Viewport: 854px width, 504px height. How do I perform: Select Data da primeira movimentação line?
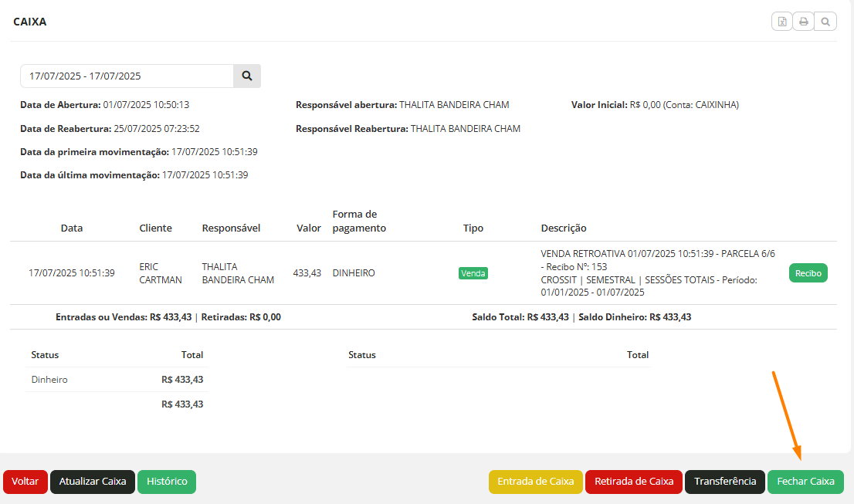pyautogui.click(x=139, y=152)
